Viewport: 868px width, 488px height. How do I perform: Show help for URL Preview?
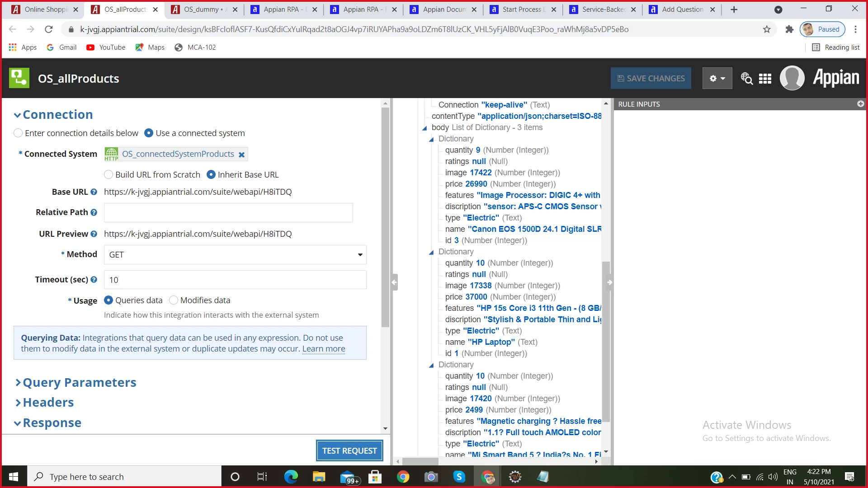click(x=94, y=234)
